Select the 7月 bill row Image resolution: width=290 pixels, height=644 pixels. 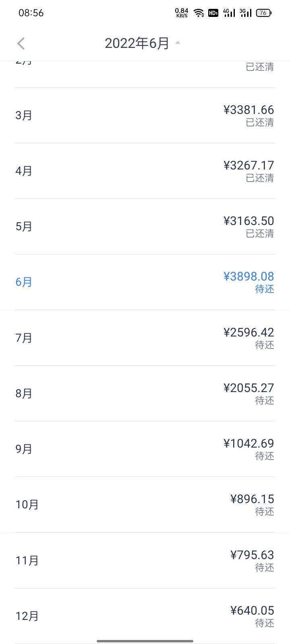[145, 338]
